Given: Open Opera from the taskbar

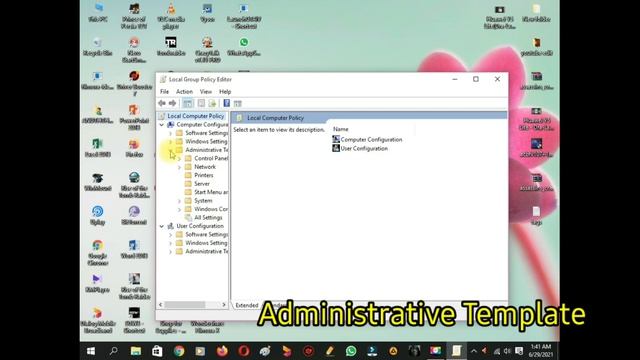Looking at the screenshot, I should pyautogui.click(x=244, y=351).
